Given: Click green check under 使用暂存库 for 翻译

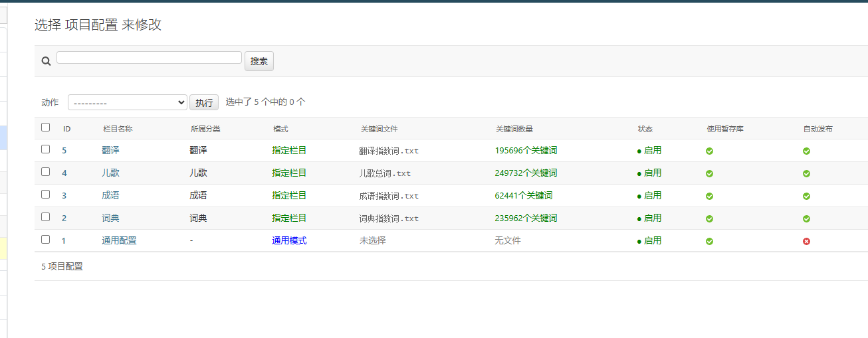Looking at the screenshot, I should pos(709,151).
